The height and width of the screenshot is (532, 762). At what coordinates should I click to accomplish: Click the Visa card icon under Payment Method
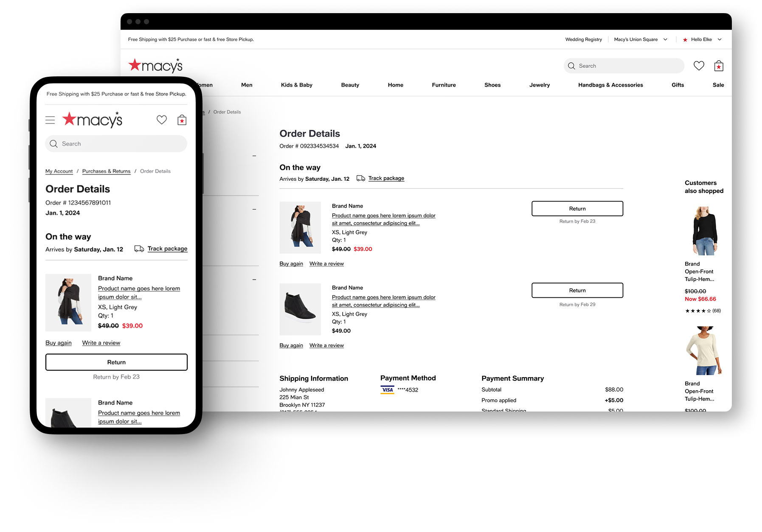(x=388, y=390)
